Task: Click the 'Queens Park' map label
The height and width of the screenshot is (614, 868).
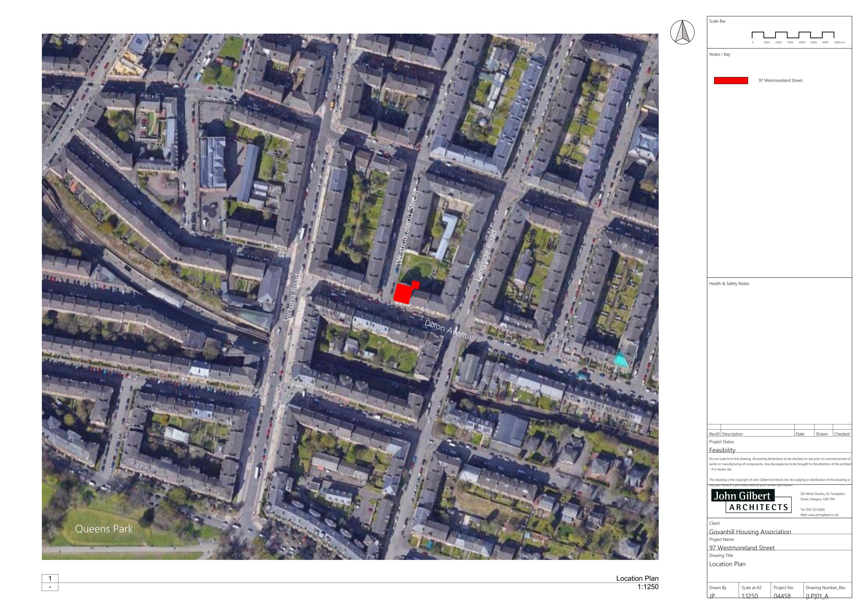Action: [x=104, y=529]
